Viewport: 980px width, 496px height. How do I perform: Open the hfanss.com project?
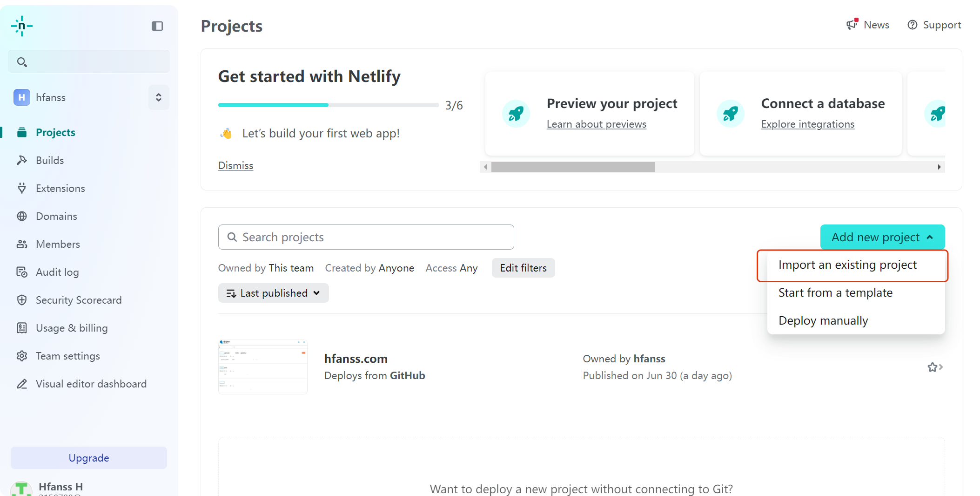(x=356, y=359)
